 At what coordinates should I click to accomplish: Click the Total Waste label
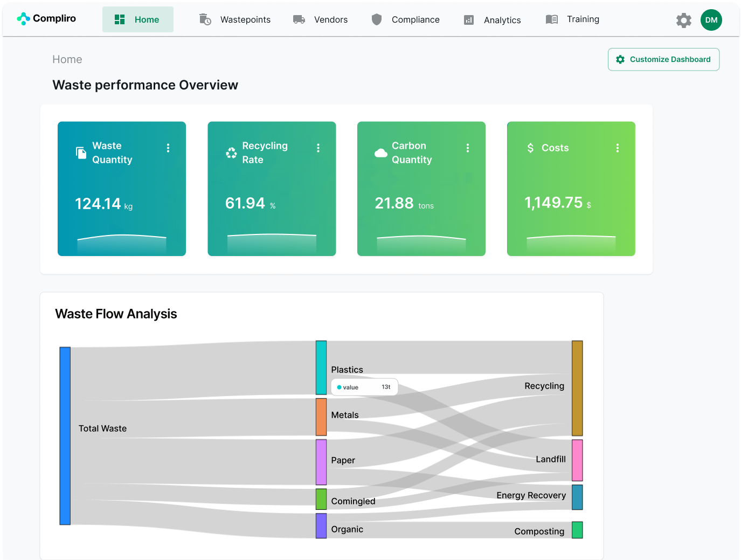(x=102, y=428)
